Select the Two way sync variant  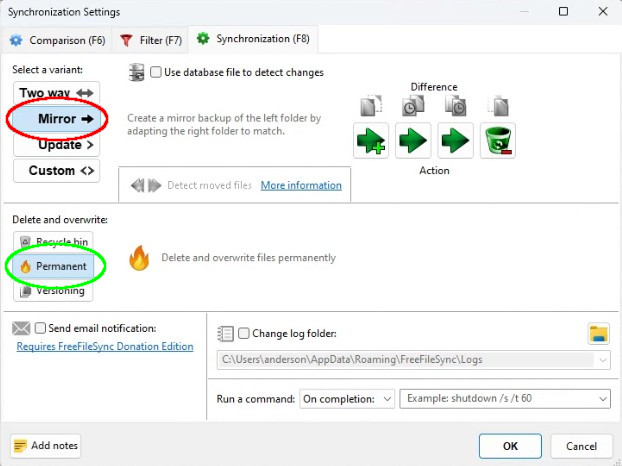tap(57, 93)
